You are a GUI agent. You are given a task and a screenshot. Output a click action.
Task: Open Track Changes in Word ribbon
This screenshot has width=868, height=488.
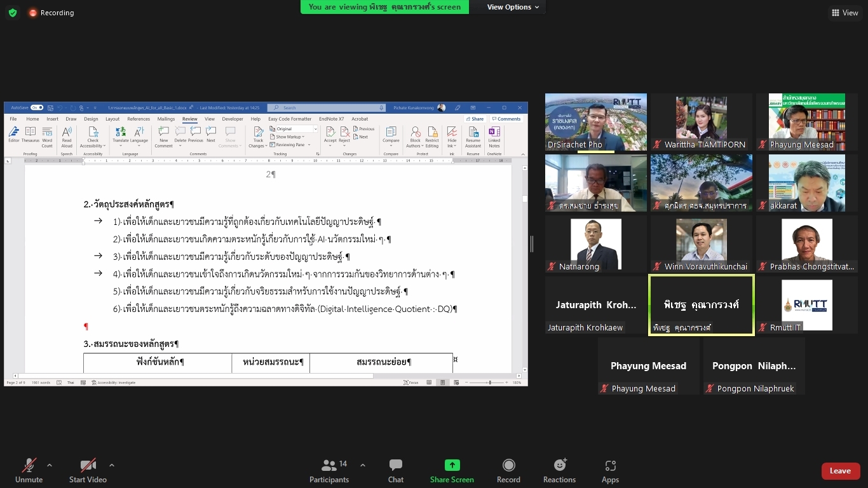tap(257, 137)
